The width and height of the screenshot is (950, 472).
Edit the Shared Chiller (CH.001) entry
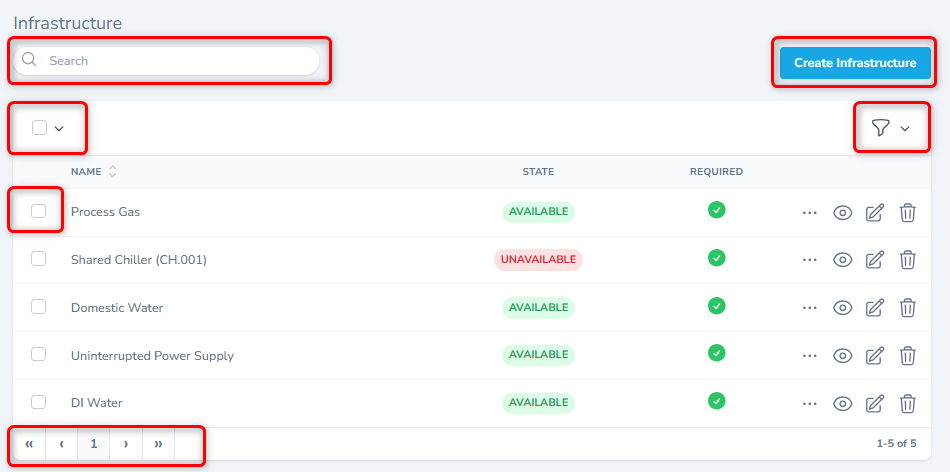coord(875,260)
